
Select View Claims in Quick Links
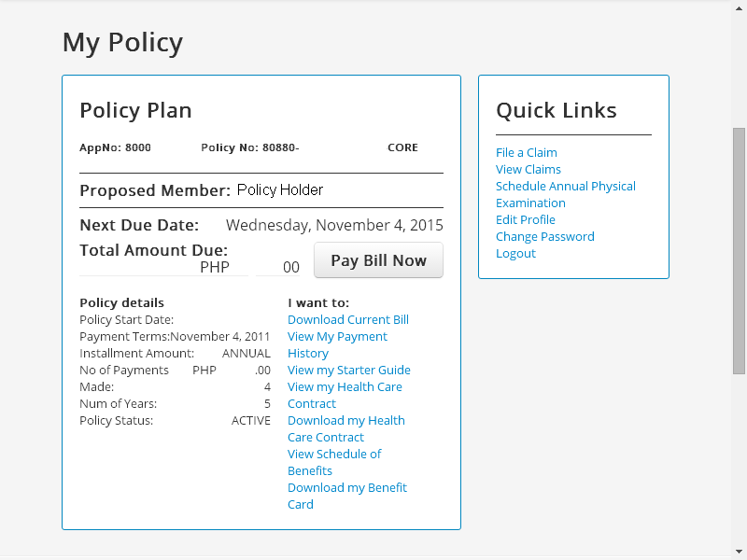[529, 169]
